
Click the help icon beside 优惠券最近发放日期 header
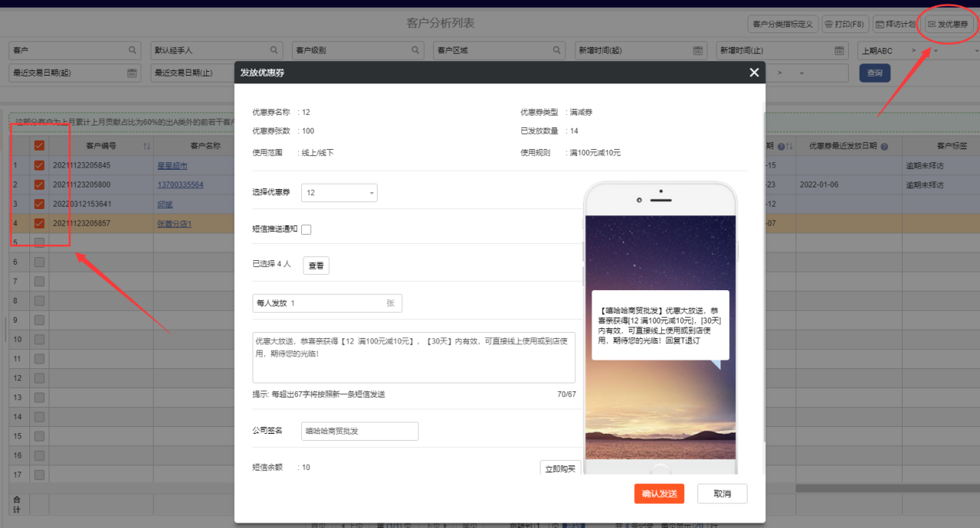pos(883,146)
